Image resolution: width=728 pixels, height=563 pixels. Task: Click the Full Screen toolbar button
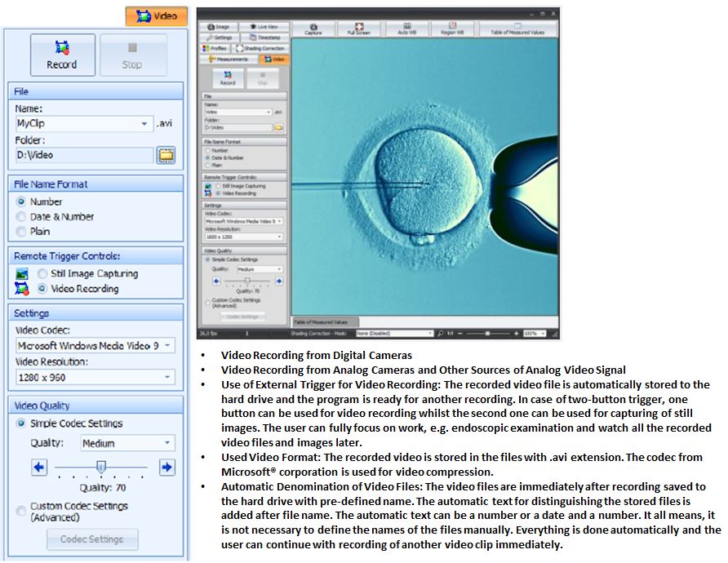358,29
